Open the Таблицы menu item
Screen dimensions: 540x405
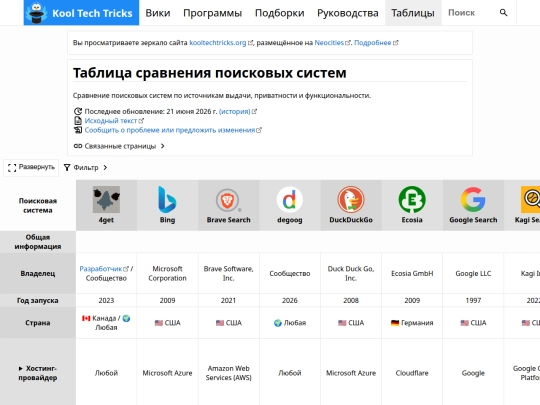[413, 13]
